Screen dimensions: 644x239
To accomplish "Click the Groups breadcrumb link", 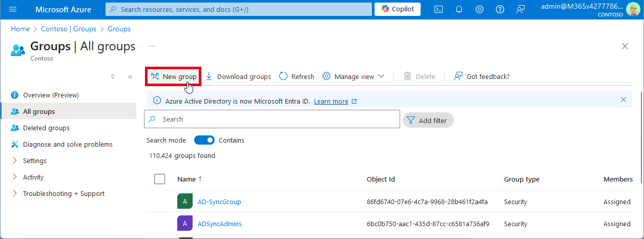I will click(x=119, y=29).
